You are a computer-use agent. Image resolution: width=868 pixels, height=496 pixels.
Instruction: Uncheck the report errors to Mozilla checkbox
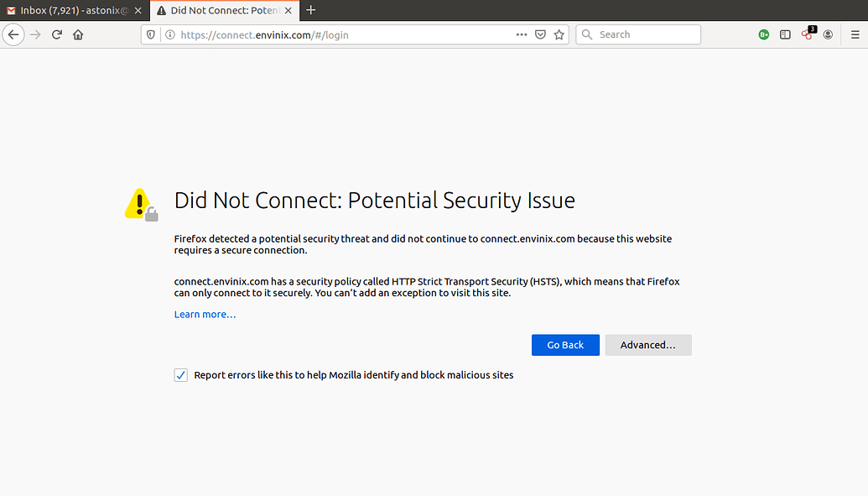tap(180, 375)
